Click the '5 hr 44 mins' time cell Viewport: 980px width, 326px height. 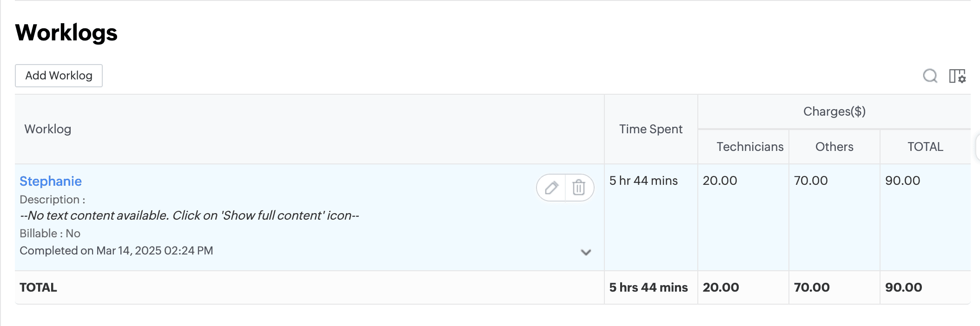click(x=643, y=181)
